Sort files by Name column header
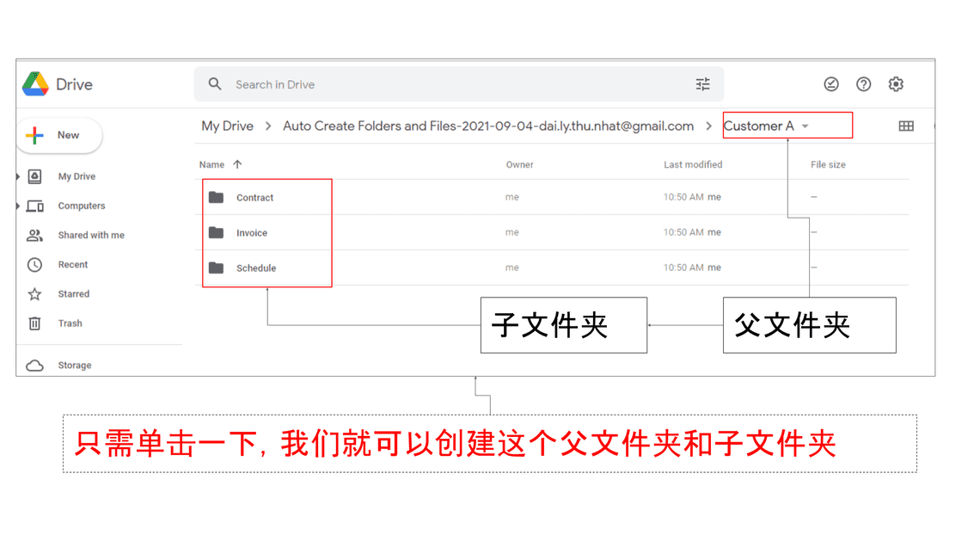Screen dimensions: 980x535 (211, 164)
